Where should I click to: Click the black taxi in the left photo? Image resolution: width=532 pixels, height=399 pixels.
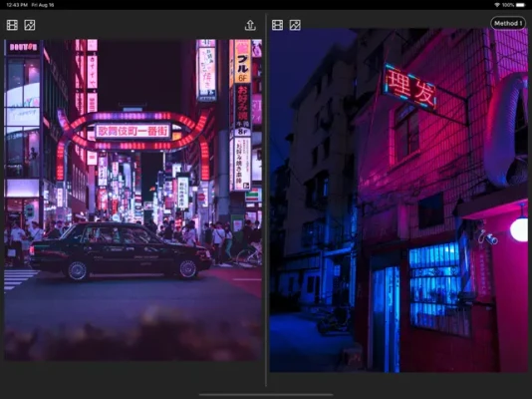click(121, 251)
